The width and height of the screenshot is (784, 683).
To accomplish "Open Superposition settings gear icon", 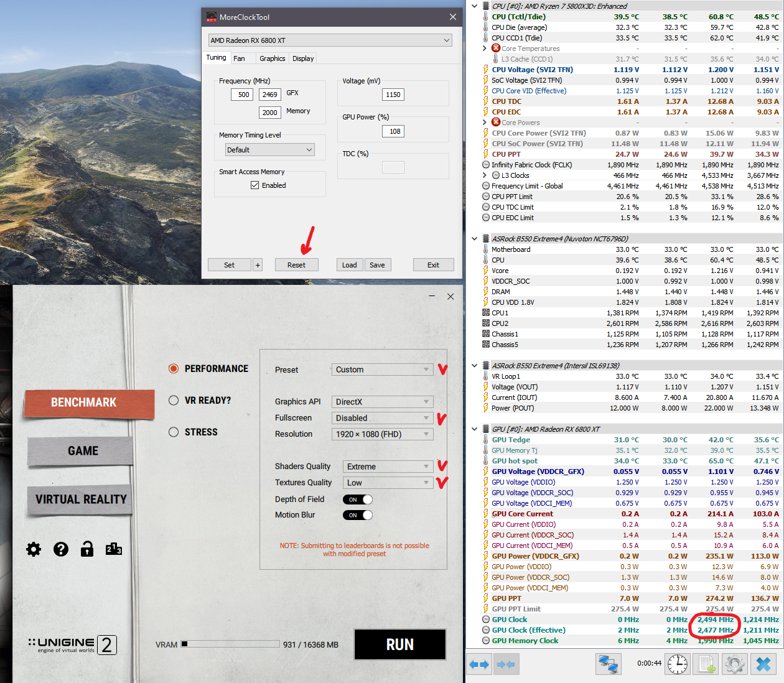I will click(x=34, y=549).
